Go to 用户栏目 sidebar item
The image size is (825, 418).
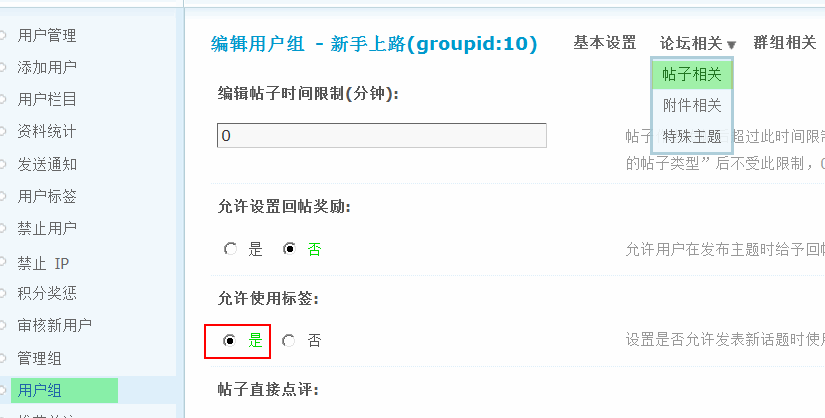(47, 100)
